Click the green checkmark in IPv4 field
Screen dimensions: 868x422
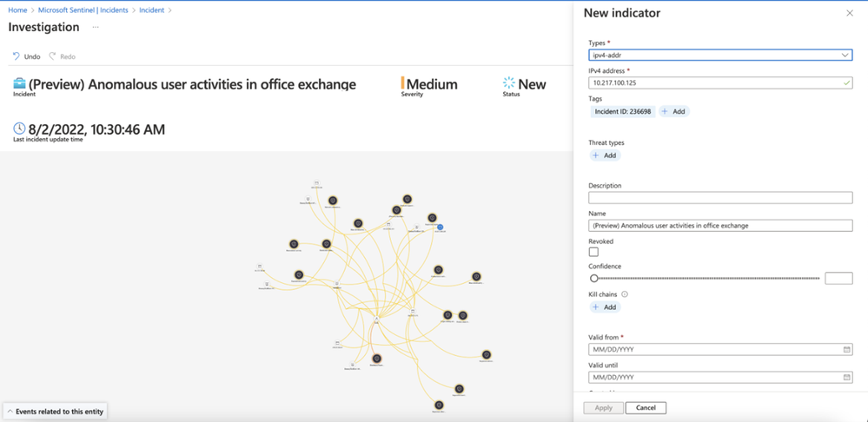pyautogui.click(x=846, y=83)
